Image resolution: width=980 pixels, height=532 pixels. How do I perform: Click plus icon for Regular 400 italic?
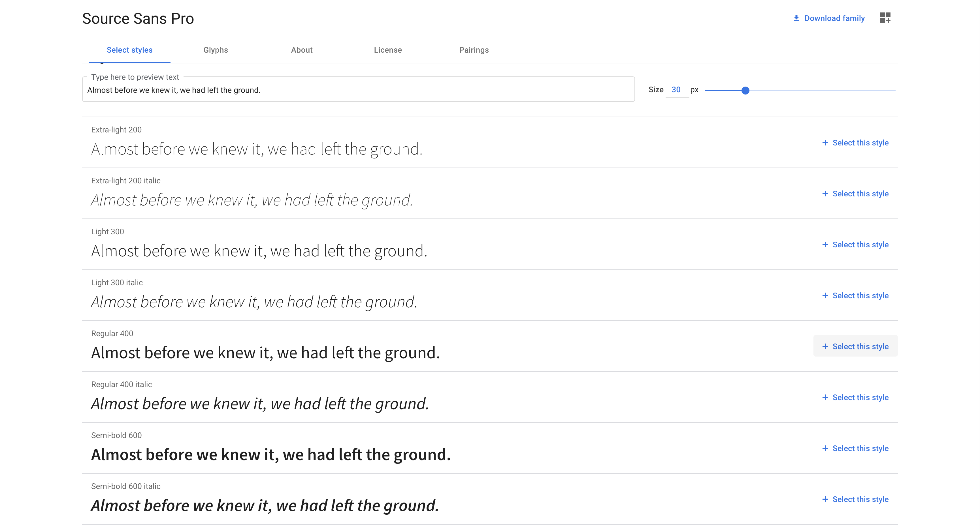825,398
